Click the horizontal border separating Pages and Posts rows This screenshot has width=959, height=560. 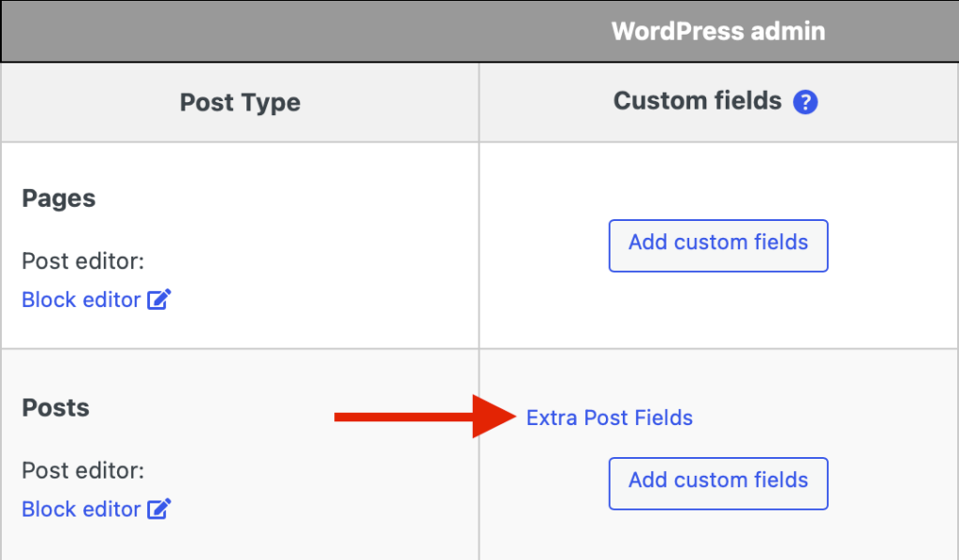[x=479, y=348]
